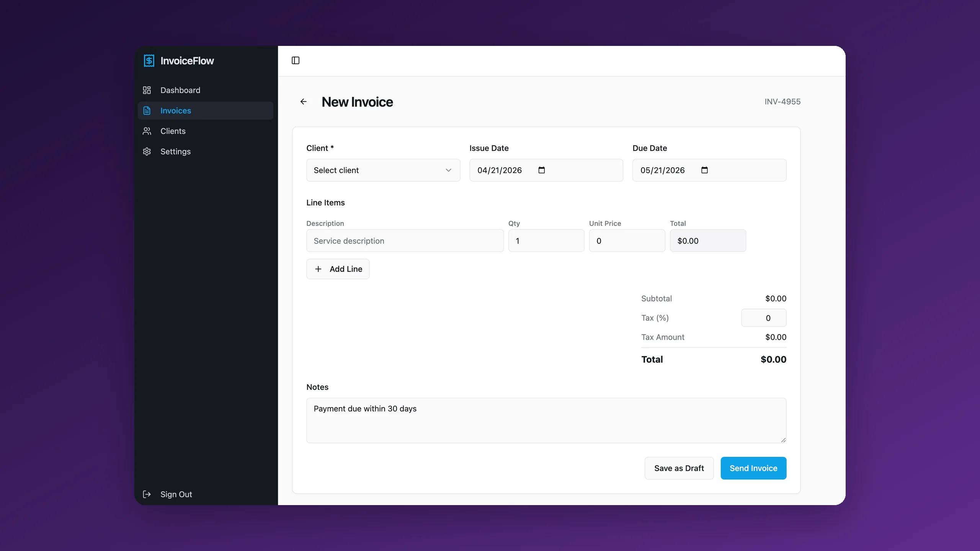This screenshot has width=980, height=551.
Task: Click the plus icon on Add Line
Action: (x=318, y=269)
